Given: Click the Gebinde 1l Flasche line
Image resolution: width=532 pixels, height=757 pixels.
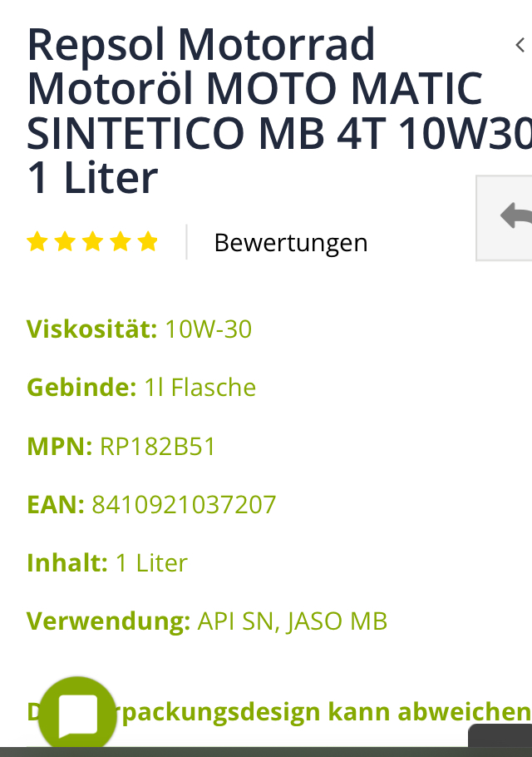Looking at the screenshot, I should [x=141, y=388].
